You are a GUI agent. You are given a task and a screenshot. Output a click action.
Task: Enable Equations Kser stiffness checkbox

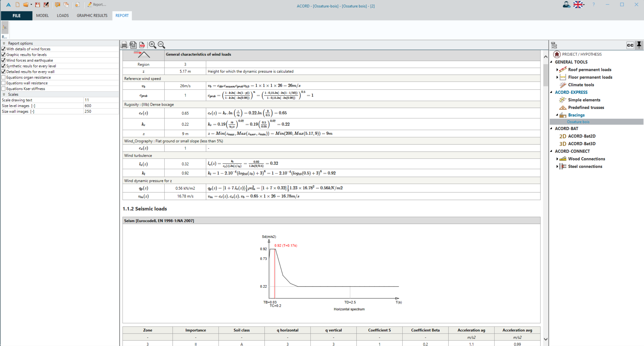[4, 89]
